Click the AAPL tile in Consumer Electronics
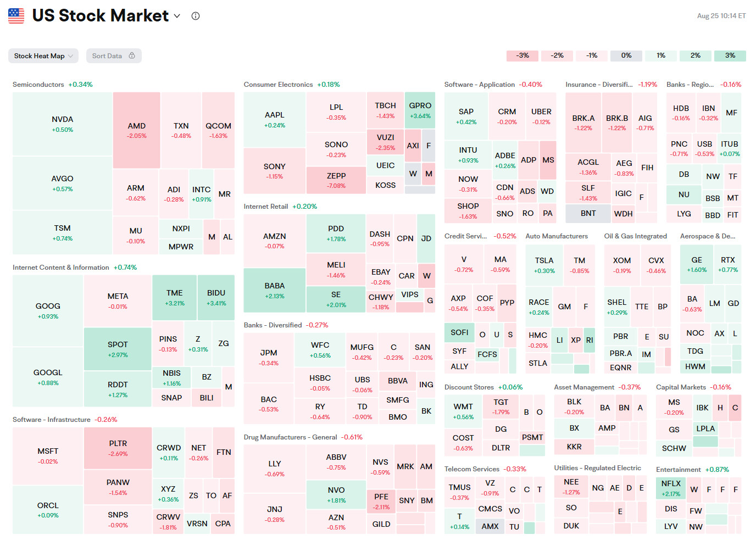The width and height of the screenshot is (756, 540). point(275,119)
